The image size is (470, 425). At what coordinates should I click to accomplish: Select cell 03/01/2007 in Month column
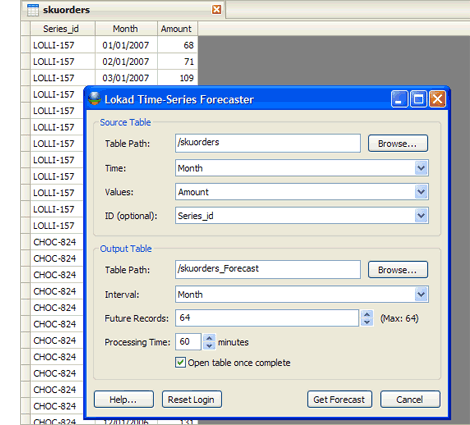coord(126,78)
